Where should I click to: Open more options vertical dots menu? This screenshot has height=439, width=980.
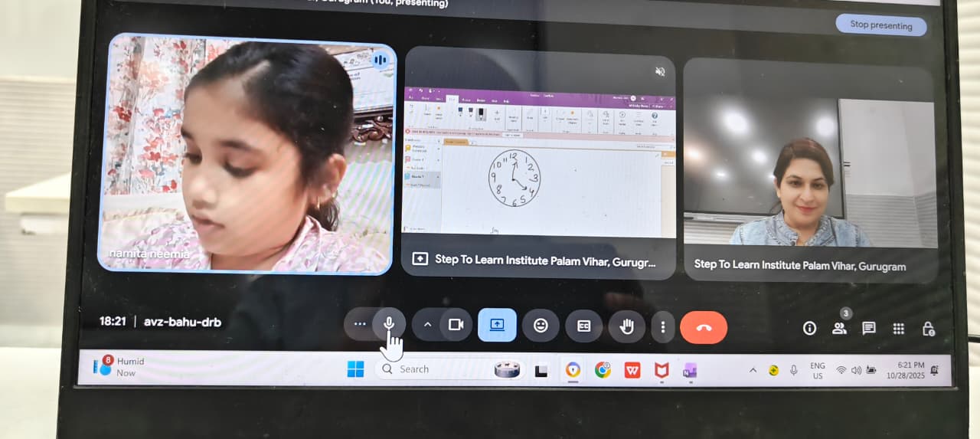pos(662,326)
